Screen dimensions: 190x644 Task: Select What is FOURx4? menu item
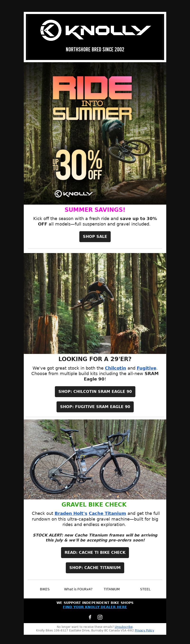coord(78,589)
